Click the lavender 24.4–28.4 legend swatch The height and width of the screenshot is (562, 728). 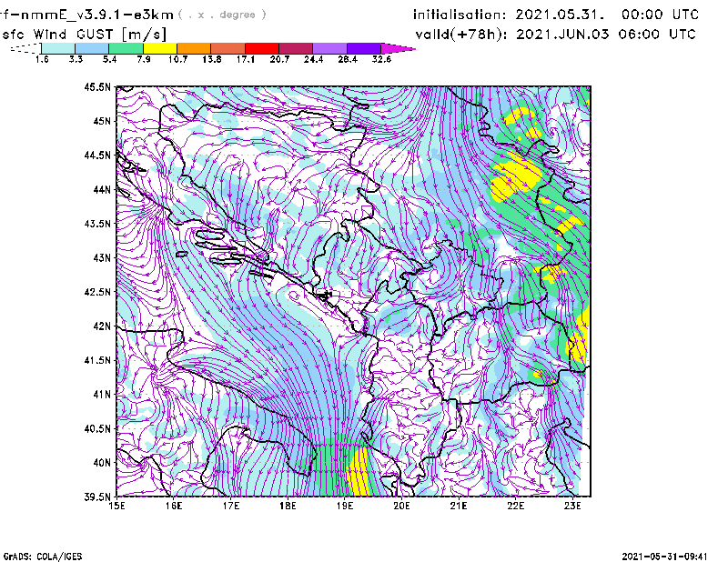tap(329, 48)
